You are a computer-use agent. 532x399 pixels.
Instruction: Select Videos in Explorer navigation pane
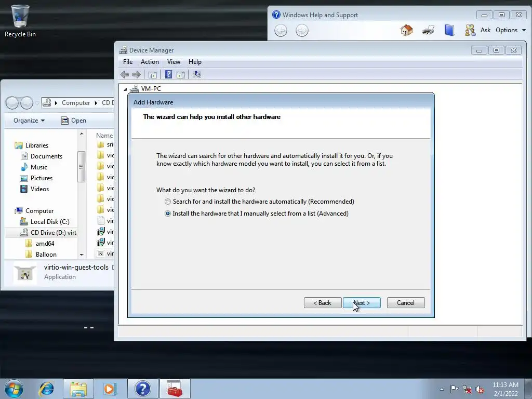(x=35, y=189)
